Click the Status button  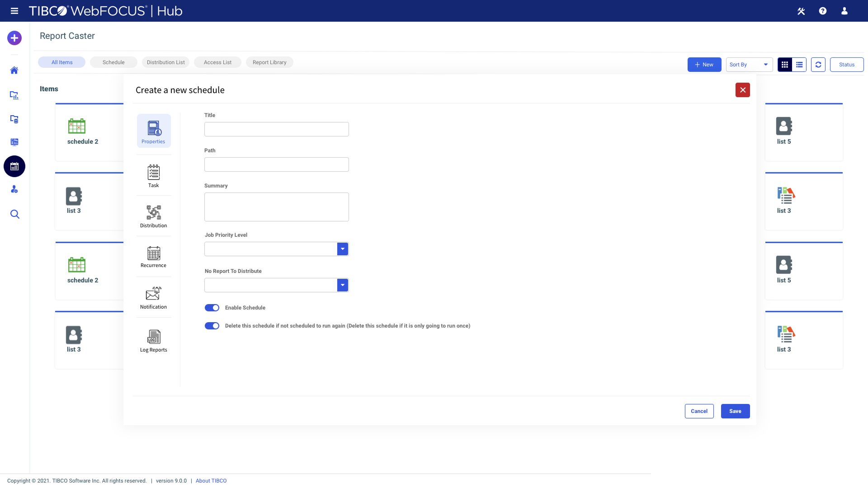847,65
